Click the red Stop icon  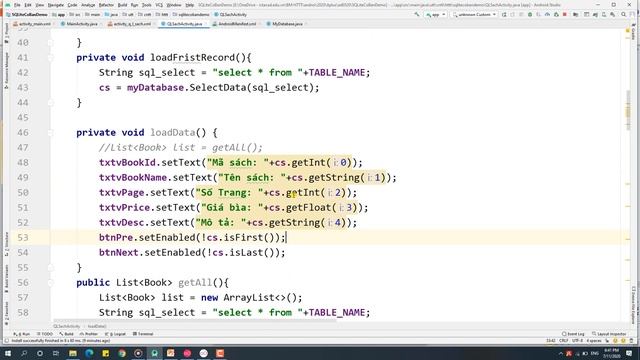[x=565, y=14]
